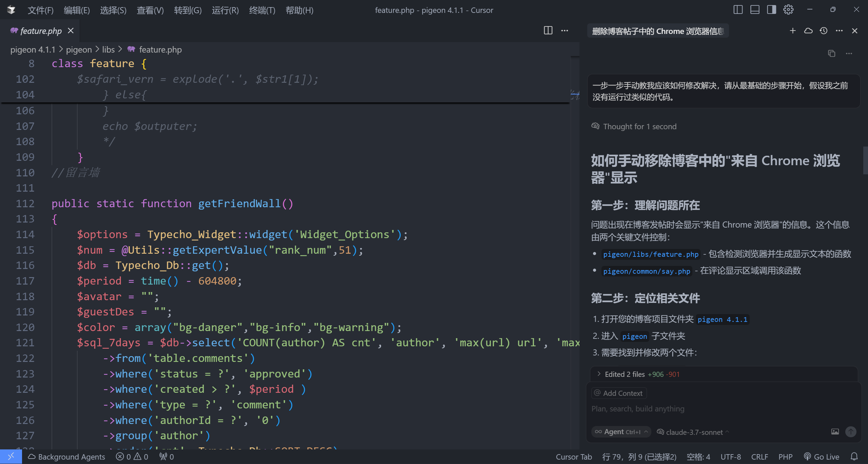Send the message with arrow button
This screenshot has width=868, height=464.
pos(851,431)
